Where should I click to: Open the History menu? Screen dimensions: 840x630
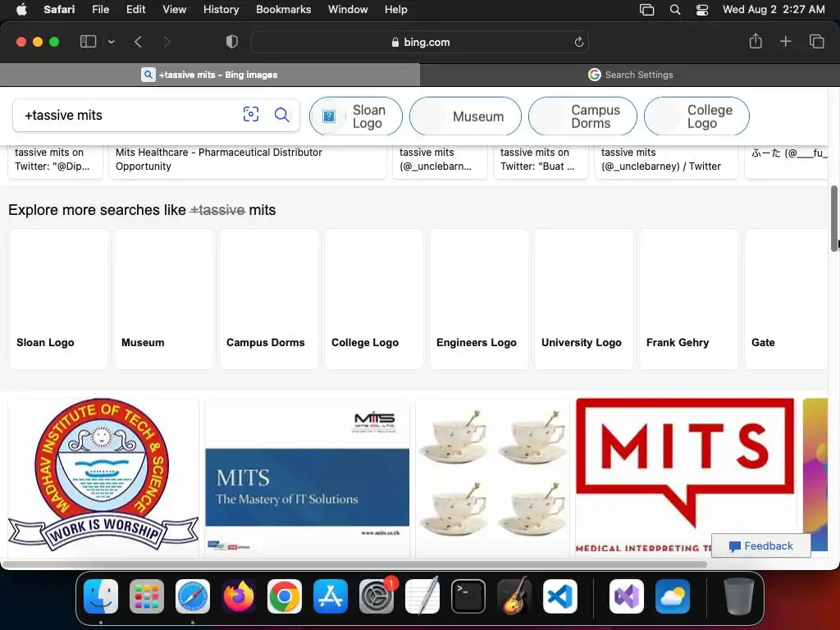coord(221,10)
